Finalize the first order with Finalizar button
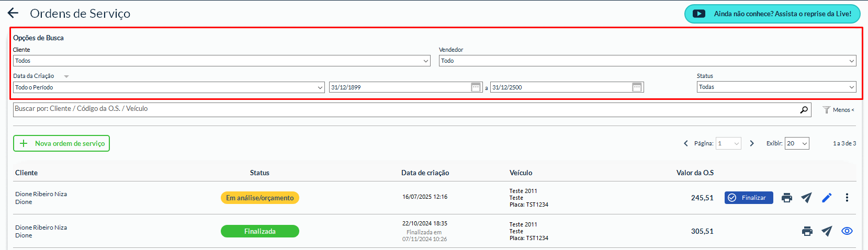 (748, 198)
